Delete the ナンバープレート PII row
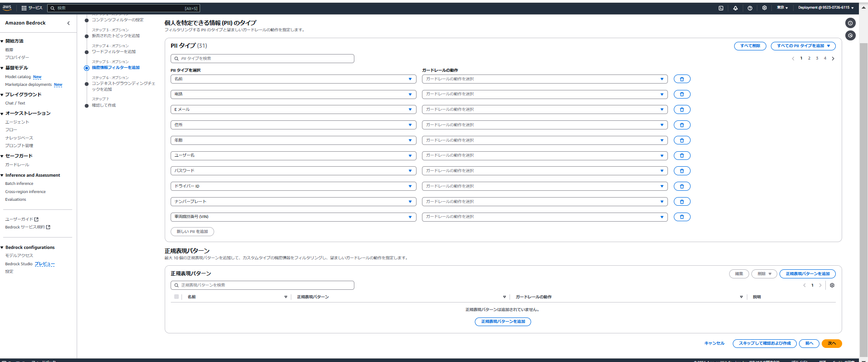Screen dimensions: 868x362 tap(682, 202)
